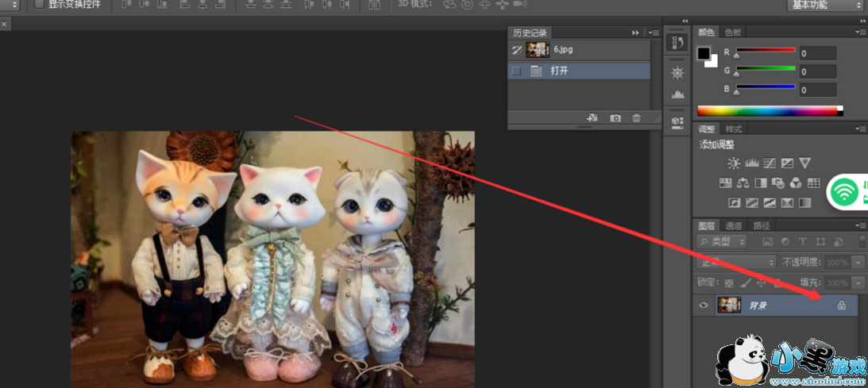Create new document from current history state

[592, 118]
